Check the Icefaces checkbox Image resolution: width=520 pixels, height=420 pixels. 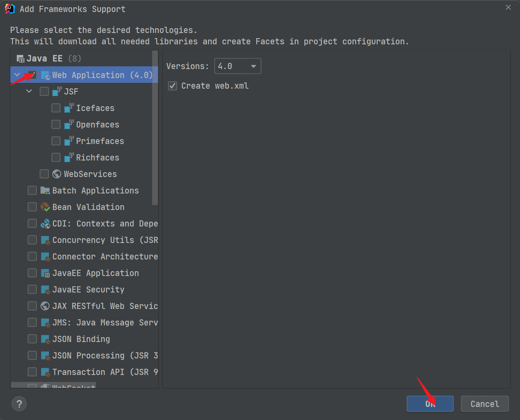[56, 108]
